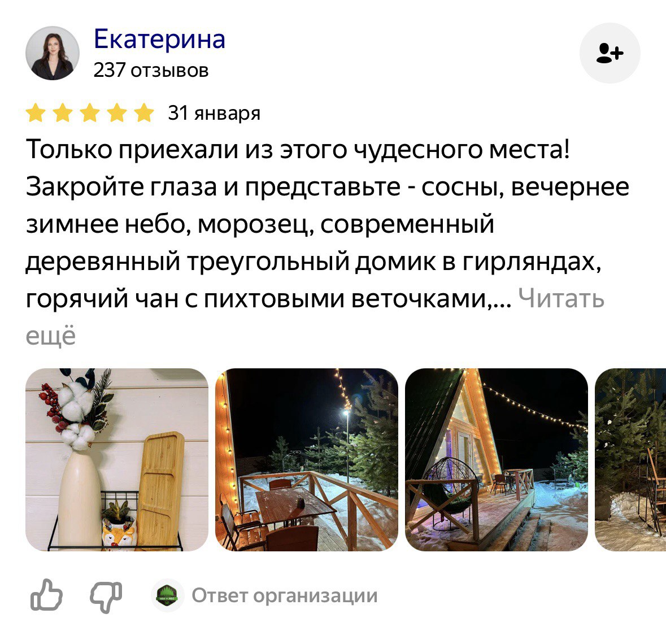Viewport: 666px width, 644px height.
Task: Click the "237 отзывов" count
Action: point(151,70)
